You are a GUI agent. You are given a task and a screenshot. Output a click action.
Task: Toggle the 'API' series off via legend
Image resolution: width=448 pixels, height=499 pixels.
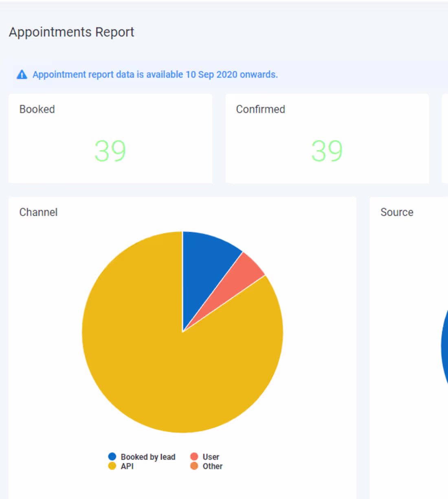click(127, 466)
